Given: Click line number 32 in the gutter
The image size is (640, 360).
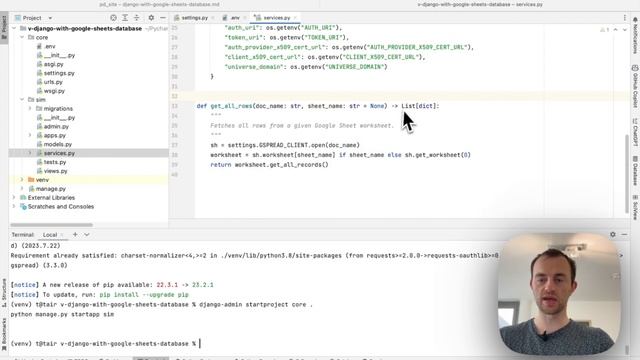Looking at the screenshot, I should [175, 96].
